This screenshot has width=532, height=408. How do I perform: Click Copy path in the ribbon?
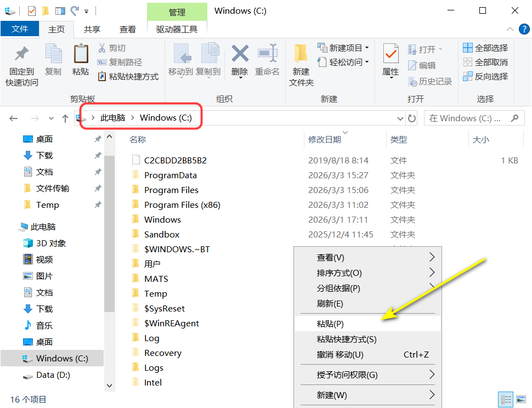click(x=120, y=63)
